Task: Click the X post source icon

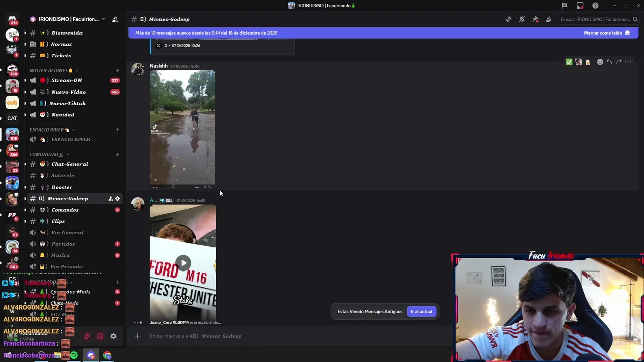Action: click(158, 46)
